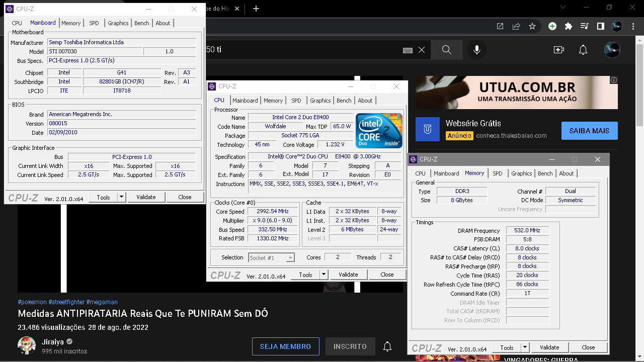The height and width of the screenshot is (362, 644).
Task: Click the open-in-new-window address bar icon
Action: click(x=500, y=26)
